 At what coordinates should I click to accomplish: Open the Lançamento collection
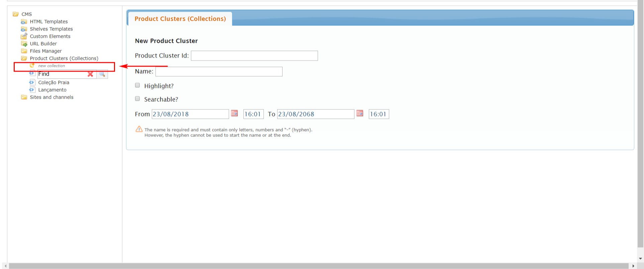click(x=52, y=90)
